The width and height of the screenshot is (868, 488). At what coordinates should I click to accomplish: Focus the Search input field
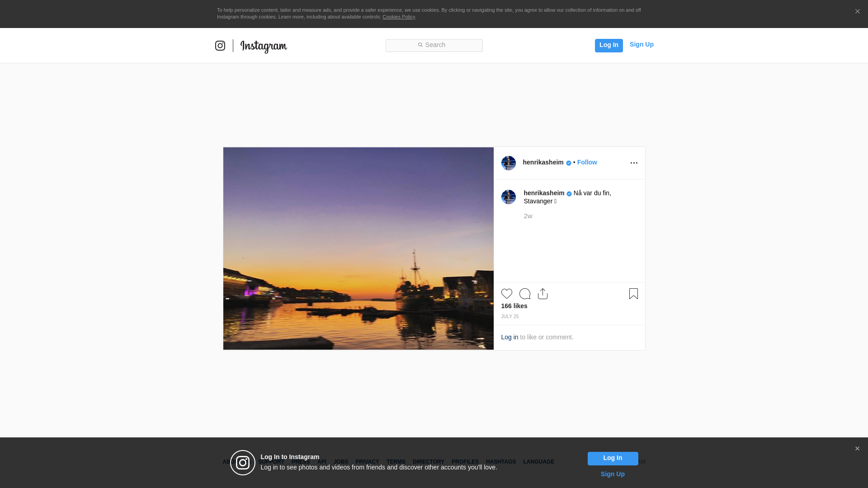(x=434, y=45)
